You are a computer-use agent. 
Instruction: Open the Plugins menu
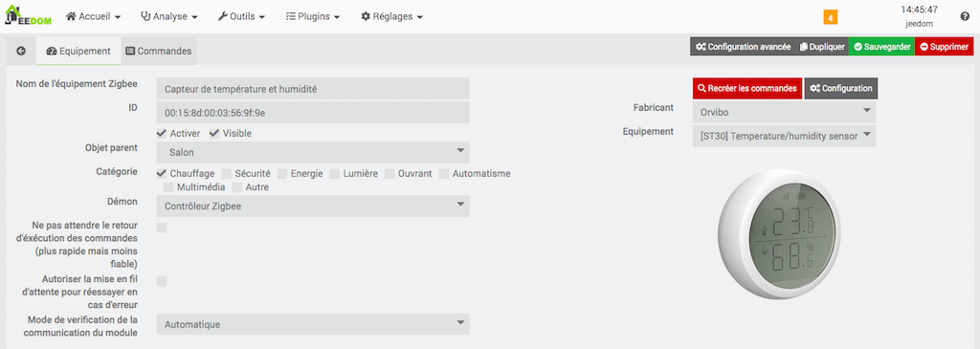[313, 17]
